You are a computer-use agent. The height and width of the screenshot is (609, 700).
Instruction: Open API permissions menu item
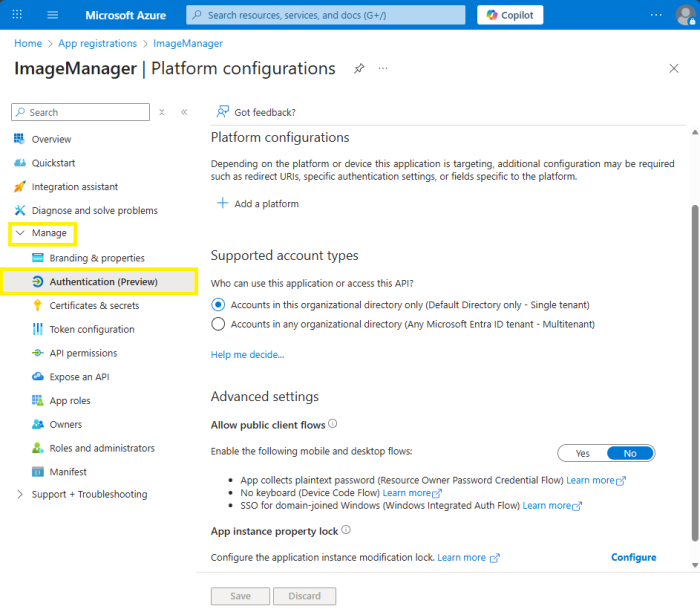[x=83, y=353]
